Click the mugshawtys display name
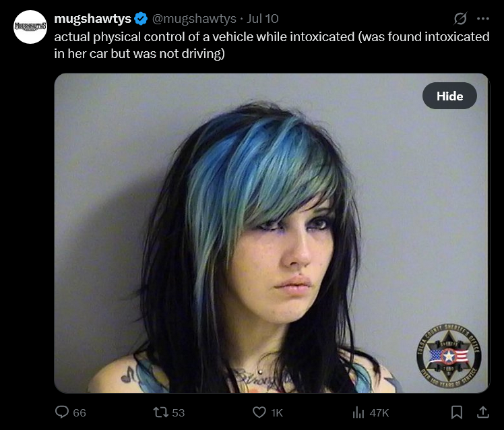The height and width of the screenshot is (430, 504). point(92,19)
